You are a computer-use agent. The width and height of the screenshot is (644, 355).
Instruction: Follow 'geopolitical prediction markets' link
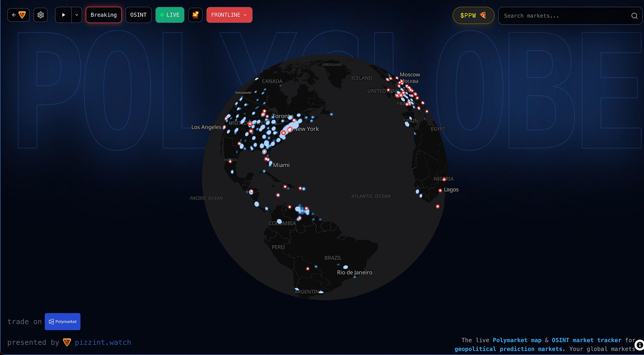point(509,349)
